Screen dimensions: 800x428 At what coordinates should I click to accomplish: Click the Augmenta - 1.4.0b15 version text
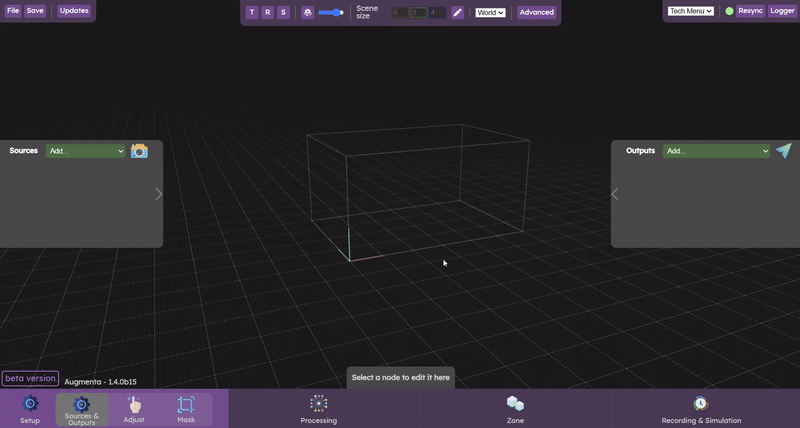pyautogui.click(x=101, y=382)
